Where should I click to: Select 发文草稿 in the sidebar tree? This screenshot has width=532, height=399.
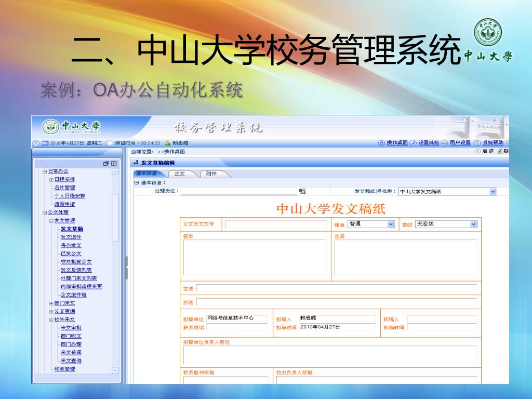[72, 229]
